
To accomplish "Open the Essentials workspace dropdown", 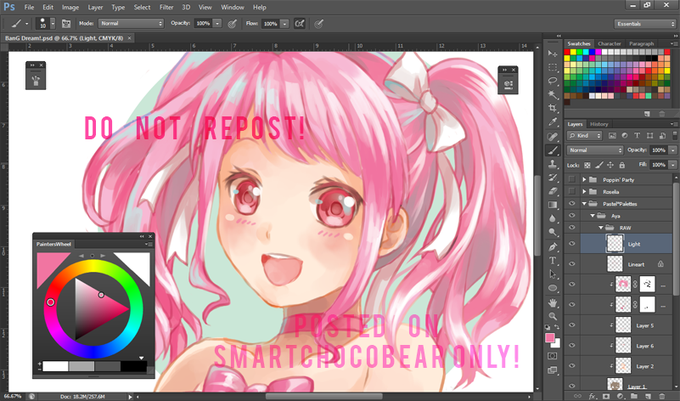I will (645, 24).
